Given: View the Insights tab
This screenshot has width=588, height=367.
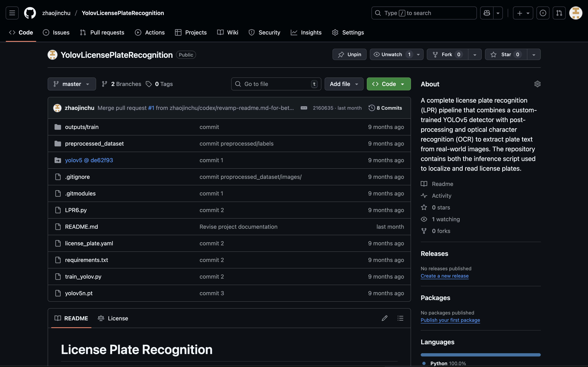Looking at the screenshot, I should point(306,32).
